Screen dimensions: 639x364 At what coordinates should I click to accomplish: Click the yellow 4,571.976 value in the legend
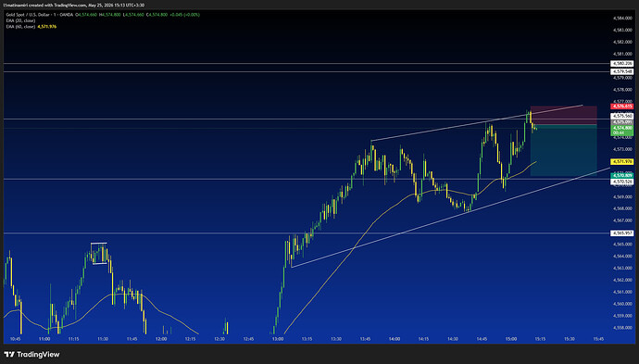click(47, 27)
